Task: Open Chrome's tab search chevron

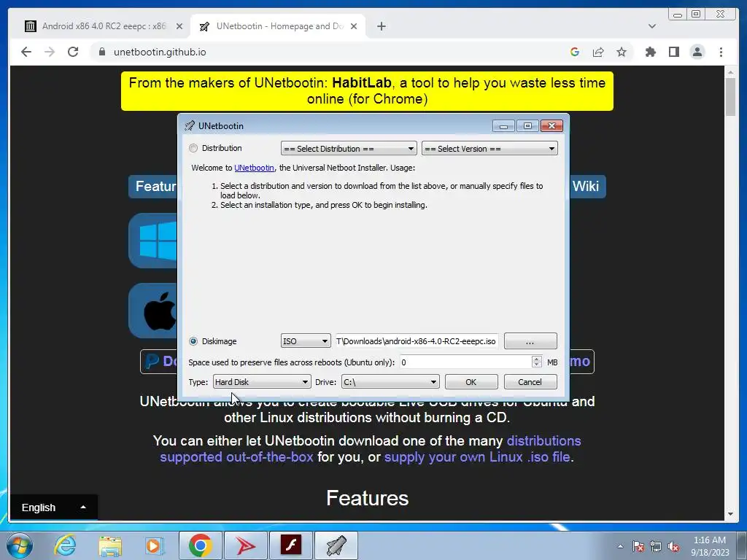Action: (x=652, y=26)
